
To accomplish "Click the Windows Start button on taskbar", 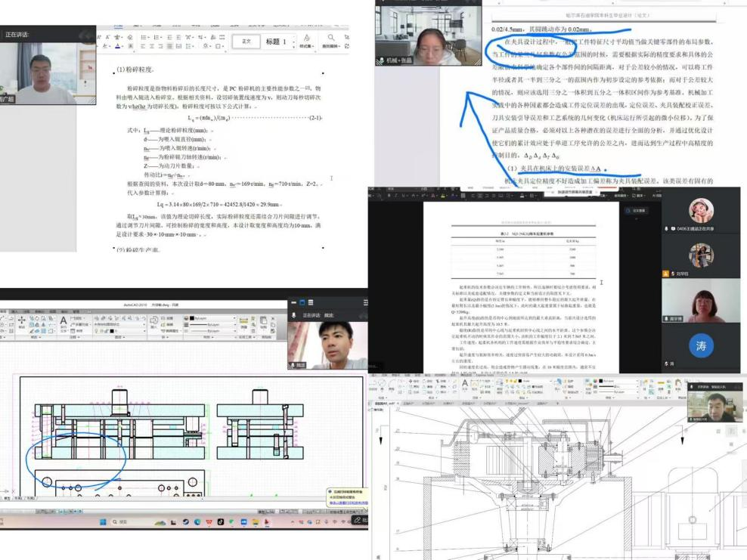I will pos(102,521).
